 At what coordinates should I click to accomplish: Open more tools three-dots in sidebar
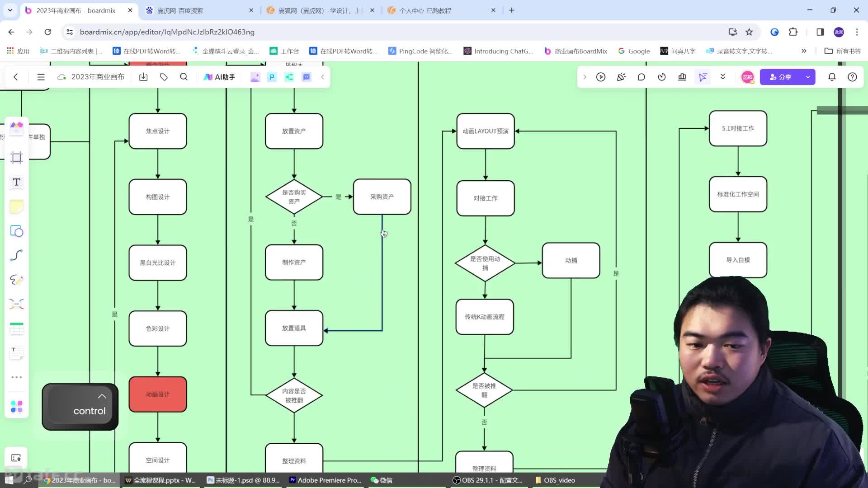17,377
